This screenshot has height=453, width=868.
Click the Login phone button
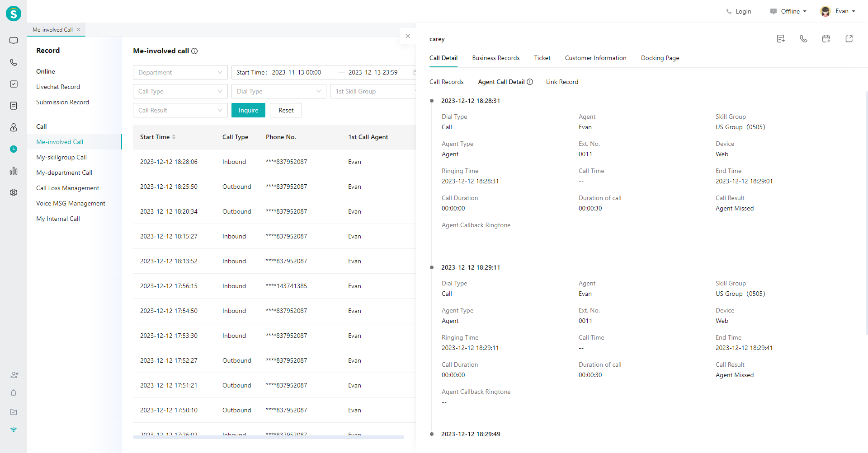739,11
